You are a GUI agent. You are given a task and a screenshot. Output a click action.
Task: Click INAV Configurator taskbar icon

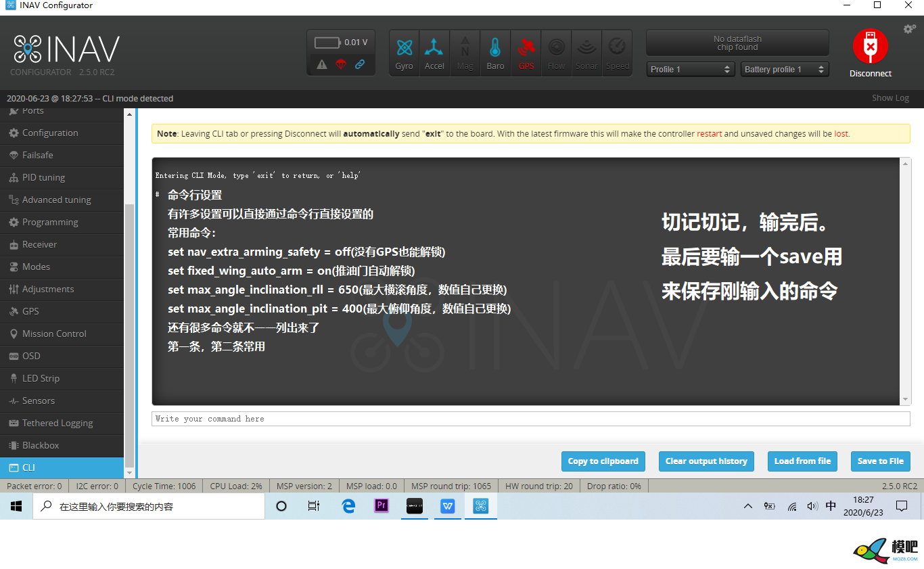[481, 506]
